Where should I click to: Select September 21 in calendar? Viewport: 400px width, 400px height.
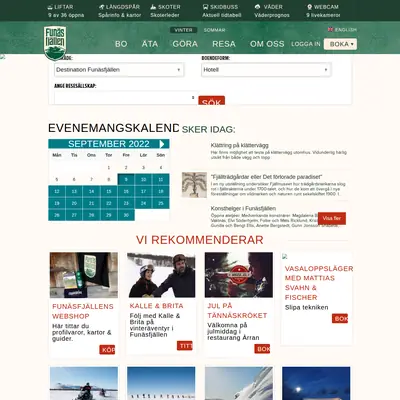[x=91, y=203]
